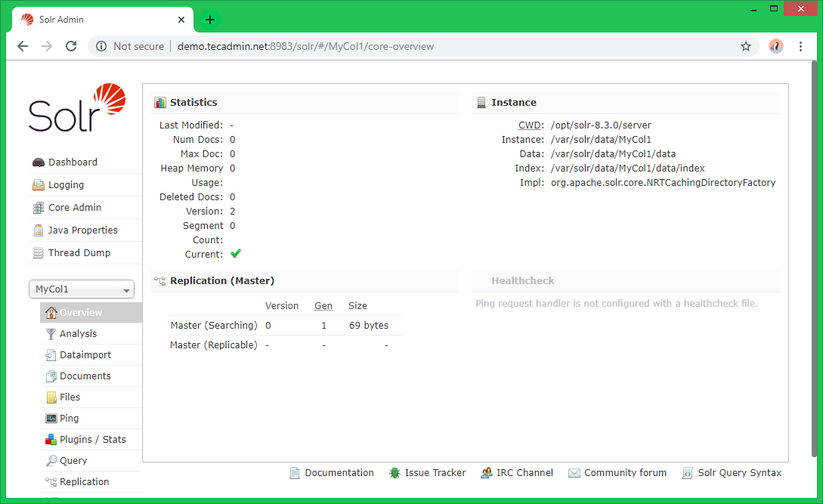Click the Documents icon
The image size is (823, 504).
51,376
